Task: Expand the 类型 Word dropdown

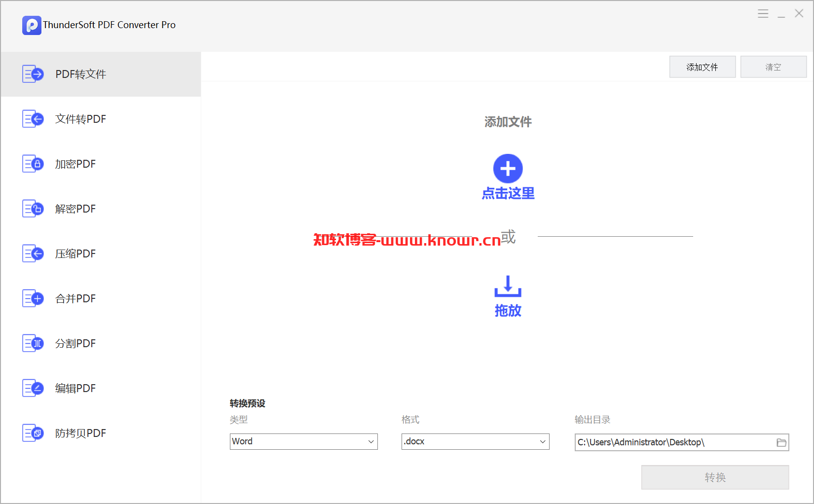Action: coord(303,441)
